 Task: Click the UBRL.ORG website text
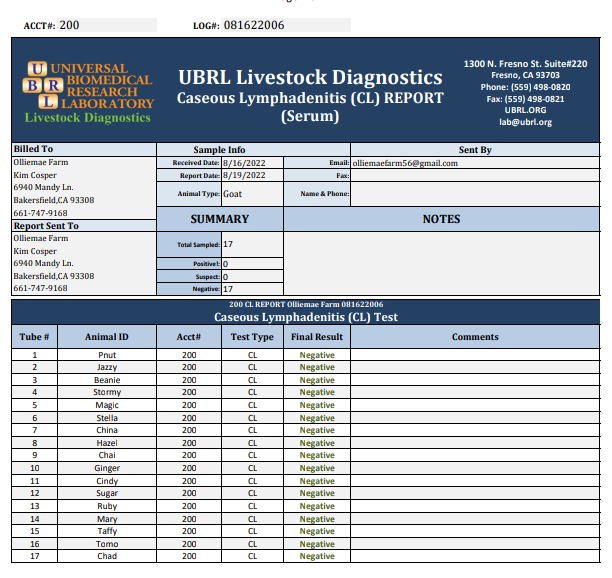pos(525,110)
